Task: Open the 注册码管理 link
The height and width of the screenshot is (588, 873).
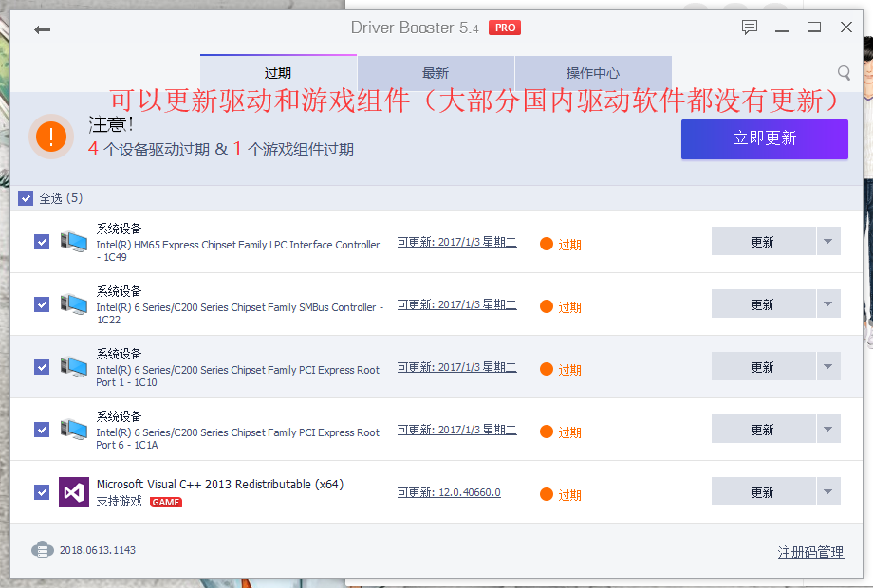Action: tap(810, 552)
